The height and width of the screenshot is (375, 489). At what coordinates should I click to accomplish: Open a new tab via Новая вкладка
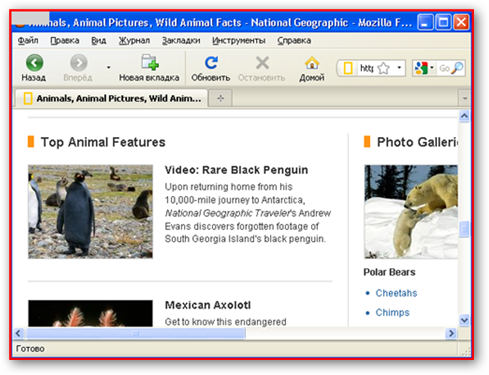tap(149, 68)
